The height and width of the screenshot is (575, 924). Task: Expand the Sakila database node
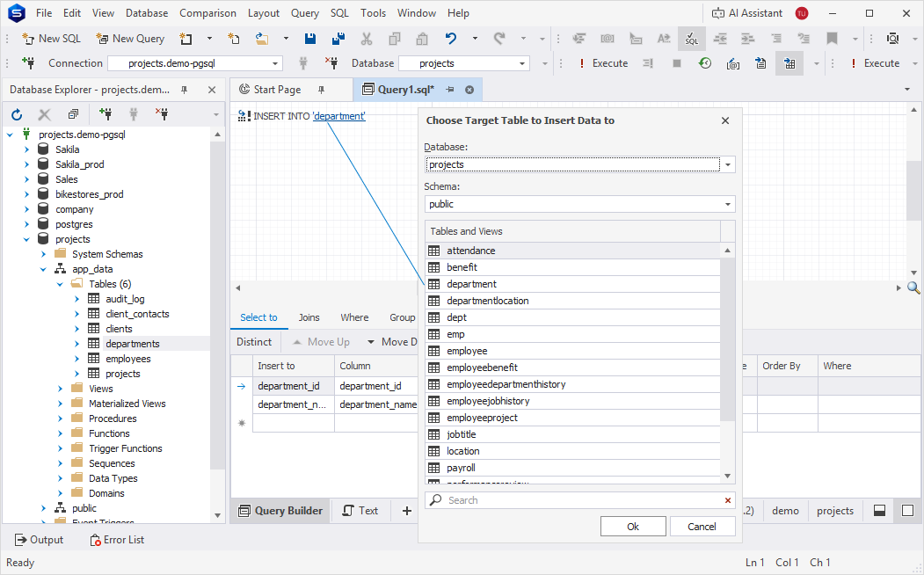tap(26, 149)
